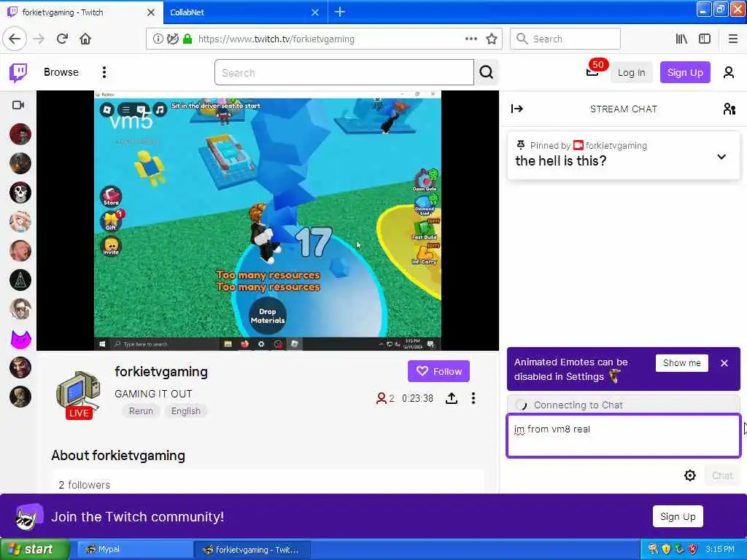Click the forkietvgaming taskbar window item

click(x=252, y=550)
